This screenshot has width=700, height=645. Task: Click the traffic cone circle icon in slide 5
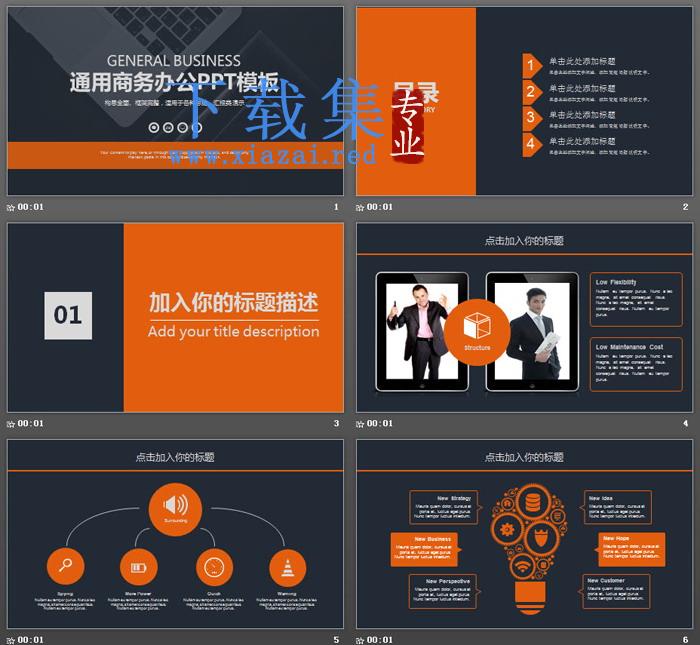(x=288, y=568)
